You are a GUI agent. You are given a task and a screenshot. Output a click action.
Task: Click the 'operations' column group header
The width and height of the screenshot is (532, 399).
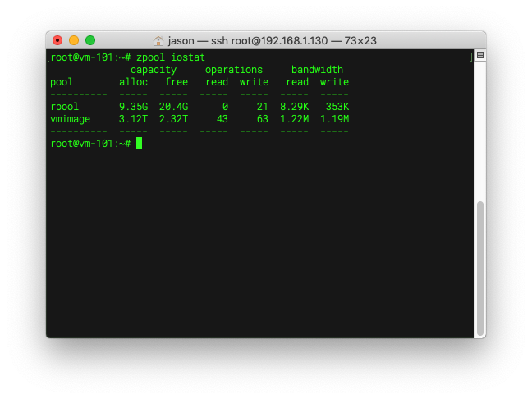(x=234, y=70)
